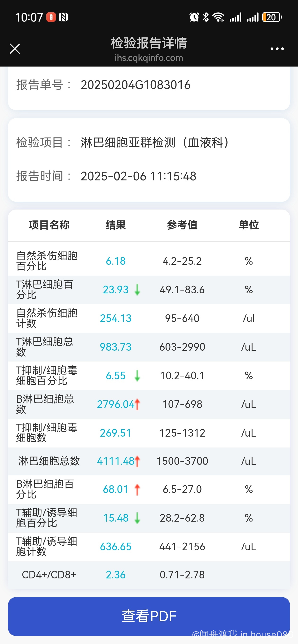Open the three-dot more options menu

(277, 49)
